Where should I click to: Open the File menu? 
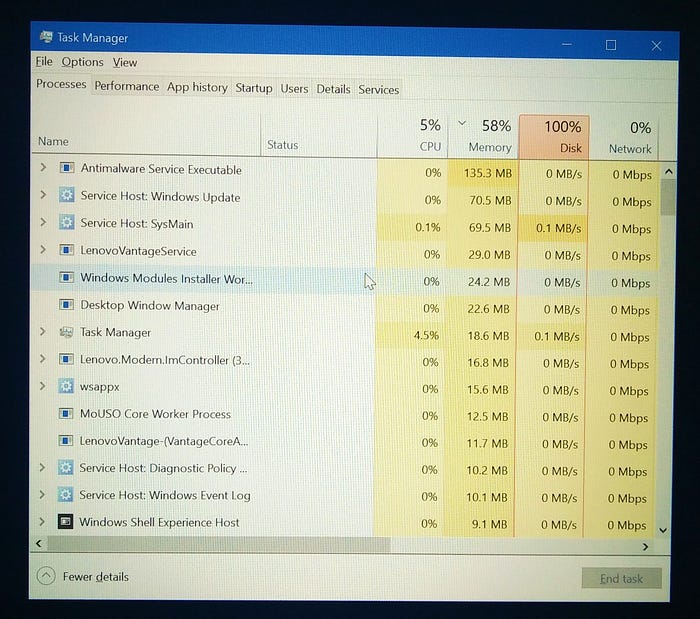click(44, 62)
